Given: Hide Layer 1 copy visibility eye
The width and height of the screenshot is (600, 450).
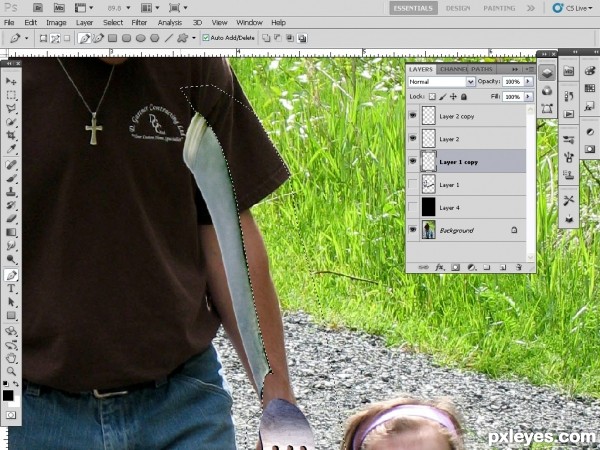Looking at the screenshot, I should [x=412, y=161].
